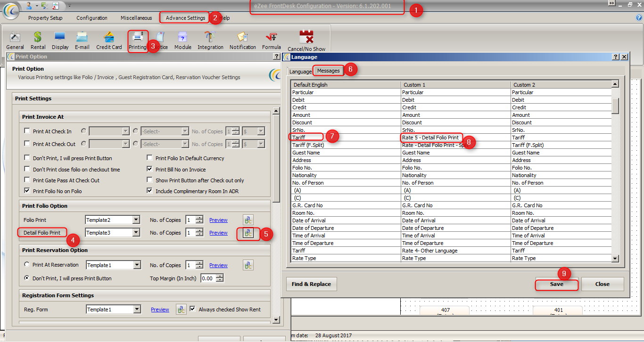Open Miscellaneous menu
This screenshot has height=342, width=644.
click(x=136, y=18)
